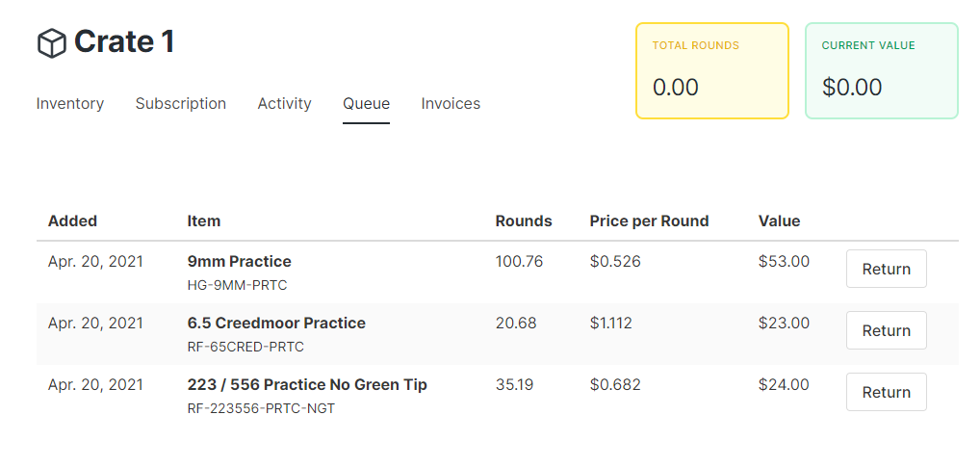Return the 9mm Practice item
This screenshot has width=980, height=467.
[x=887, y=269]
